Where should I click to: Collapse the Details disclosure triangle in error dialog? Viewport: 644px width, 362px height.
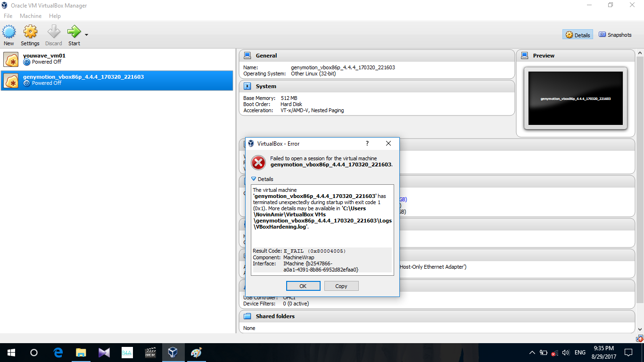coord(254,179)
